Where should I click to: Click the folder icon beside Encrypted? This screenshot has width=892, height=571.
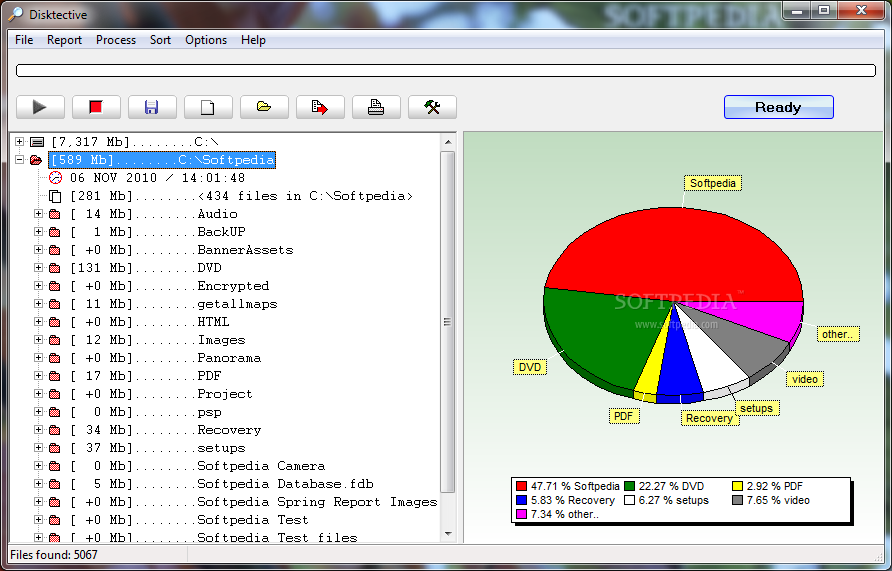pyautogui.click(x=55, y=286)
